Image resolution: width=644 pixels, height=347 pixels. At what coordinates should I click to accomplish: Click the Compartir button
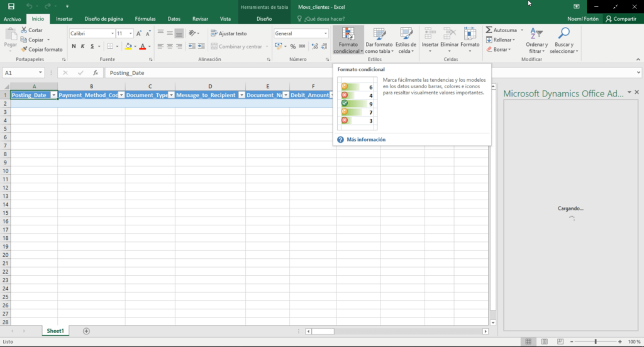621,19
